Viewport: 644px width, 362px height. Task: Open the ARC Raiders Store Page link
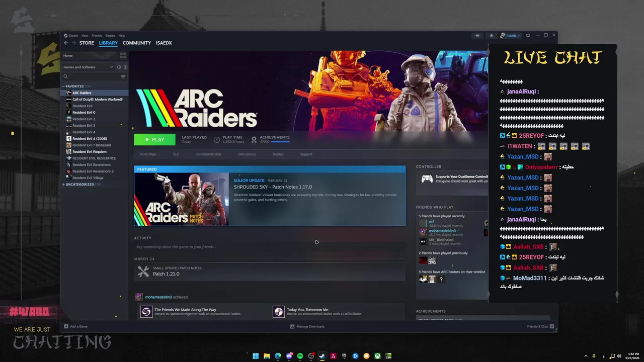pos(147,154)
